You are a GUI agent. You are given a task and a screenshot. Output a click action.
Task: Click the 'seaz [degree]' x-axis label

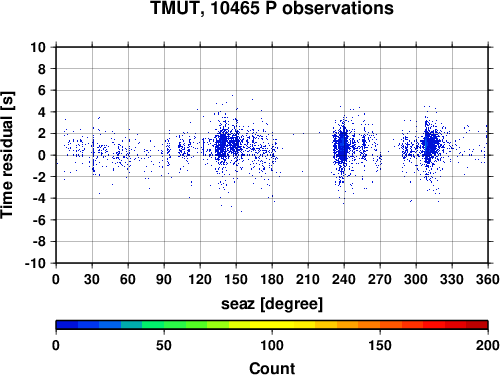272,304
